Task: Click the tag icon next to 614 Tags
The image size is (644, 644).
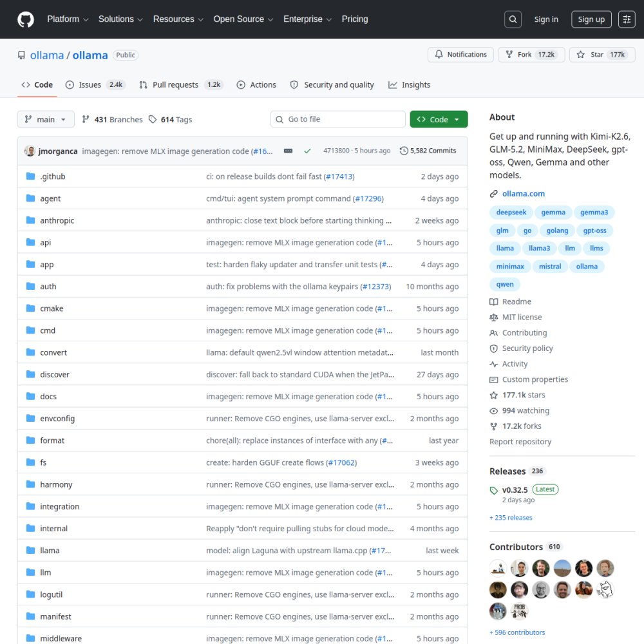Action: pos(153,120)
